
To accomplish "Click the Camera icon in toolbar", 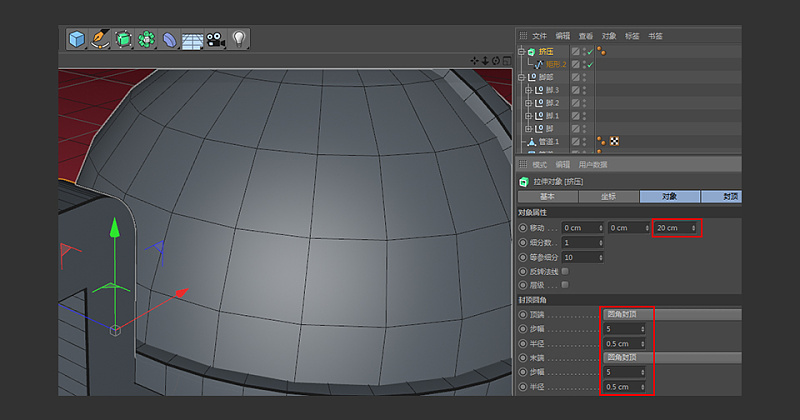I will coord(215,39).
